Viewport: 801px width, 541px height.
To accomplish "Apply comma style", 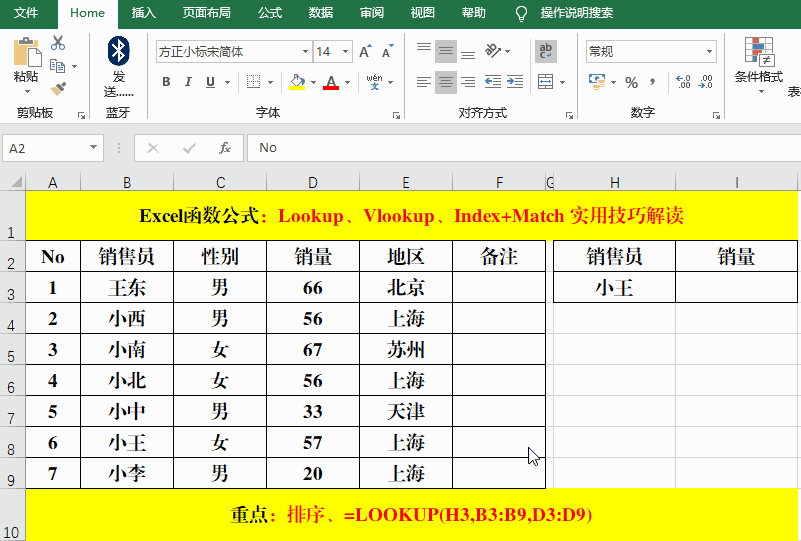I will tap(652, 82).
